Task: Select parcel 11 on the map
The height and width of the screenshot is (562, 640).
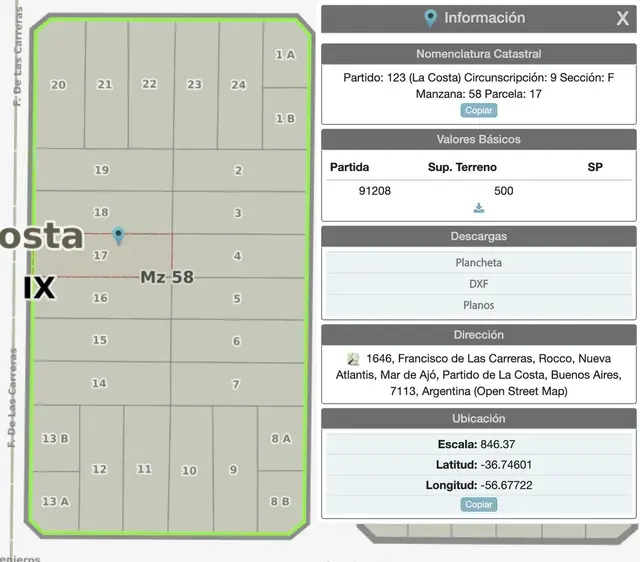Action: coord(144,469)
